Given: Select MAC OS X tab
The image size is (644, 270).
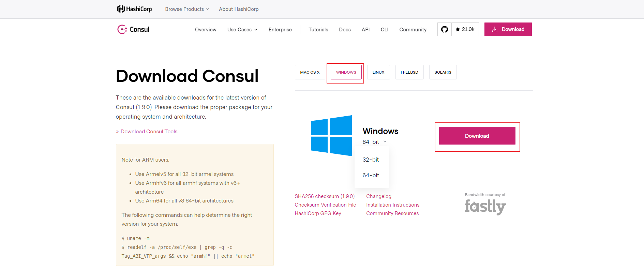Looking at the screenshot, I should 310,72.
